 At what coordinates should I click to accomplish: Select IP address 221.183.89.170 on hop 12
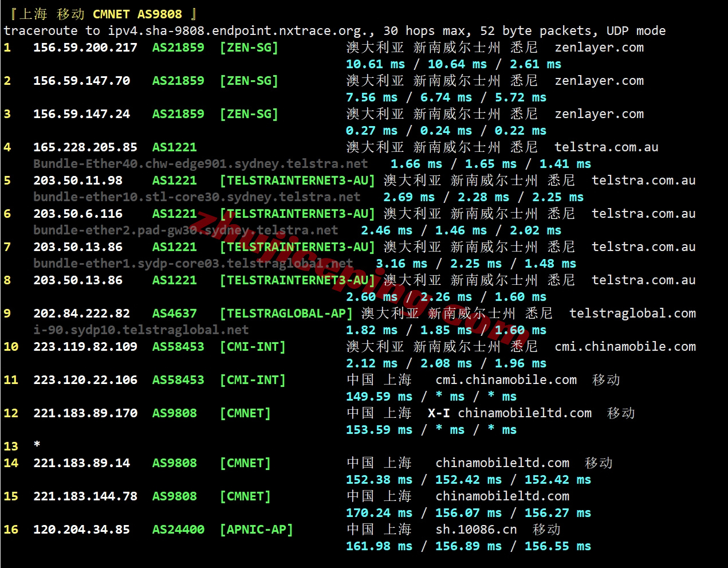85,413
